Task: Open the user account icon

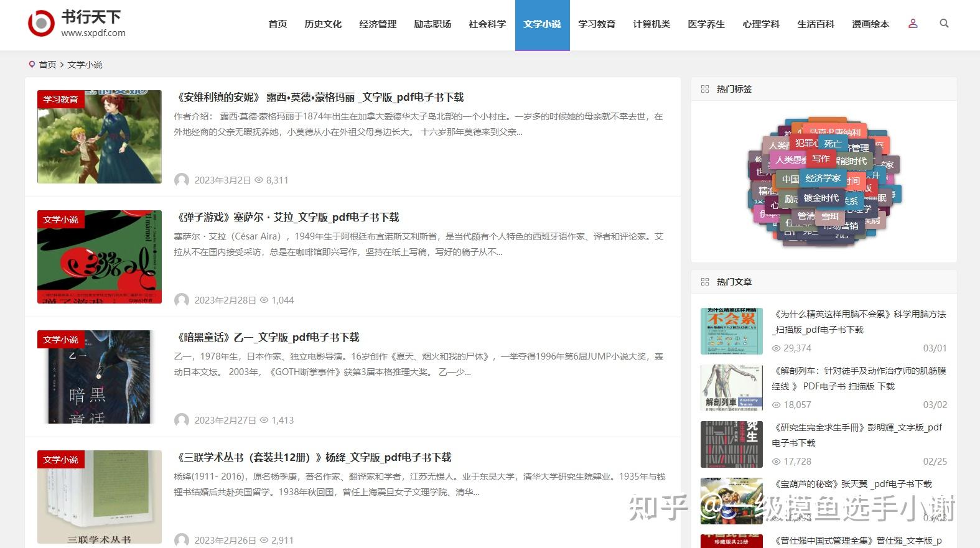Action: point(913,24)
